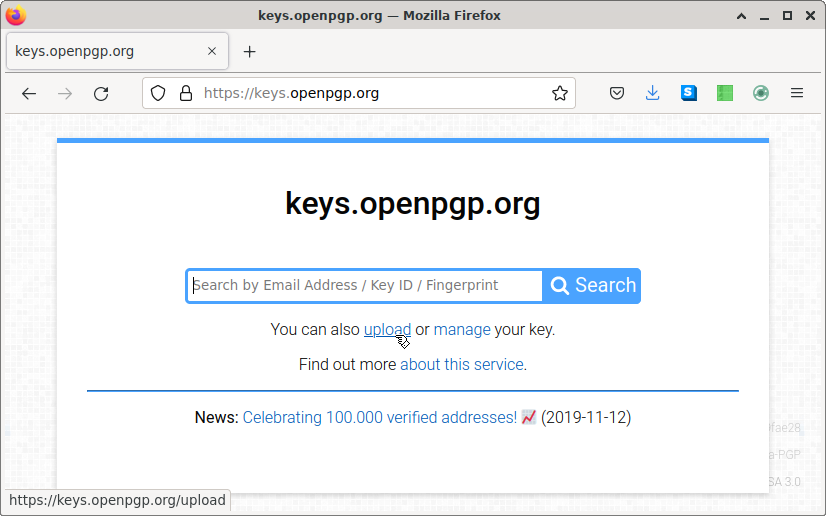Click the back navigation arrow
826x516 pixels.
click(29, 93)
